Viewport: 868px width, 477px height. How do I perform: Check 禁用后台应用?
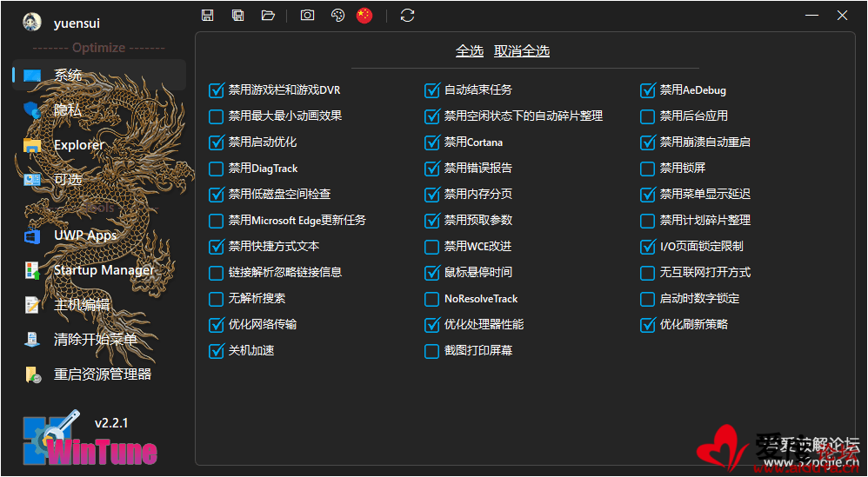648,116
